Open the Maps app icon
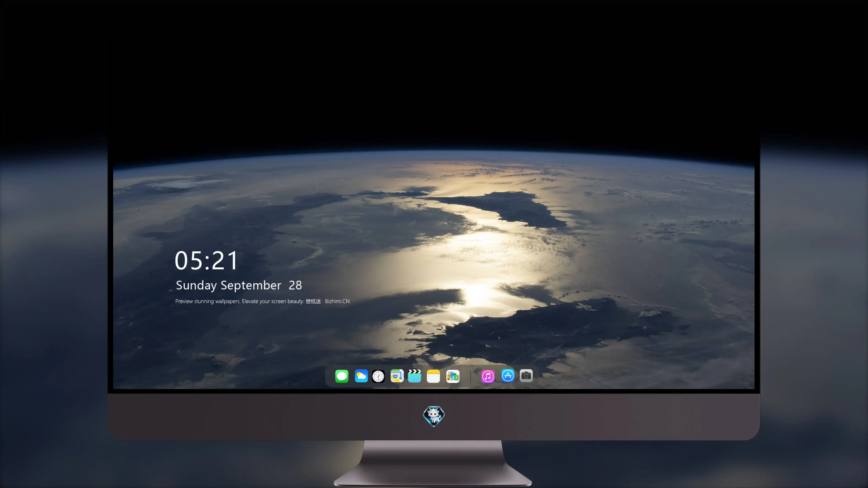Screen dimensions: 868x488 pos(397,376)
